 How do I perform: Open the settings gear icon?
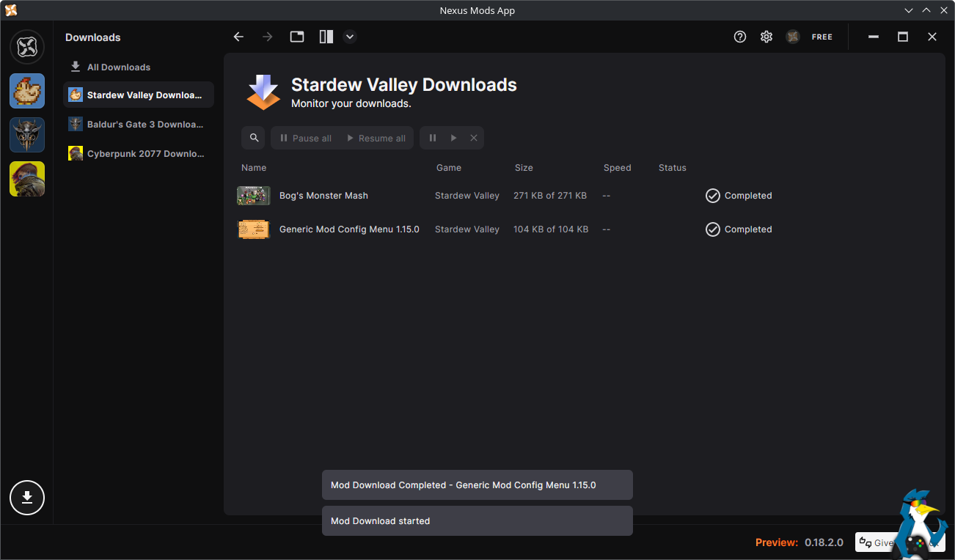tap(766, 37)
